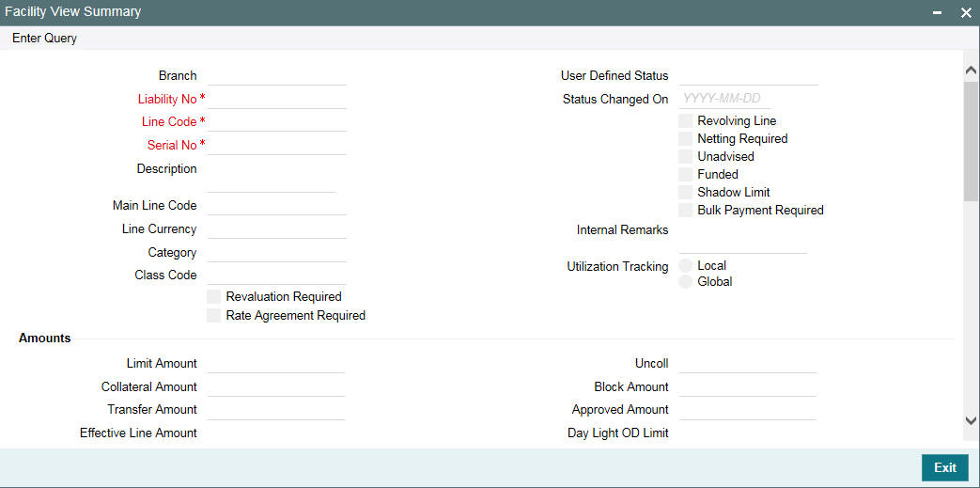
Task: Focus the Line Currency field
Action: click(x=277, y=229)
